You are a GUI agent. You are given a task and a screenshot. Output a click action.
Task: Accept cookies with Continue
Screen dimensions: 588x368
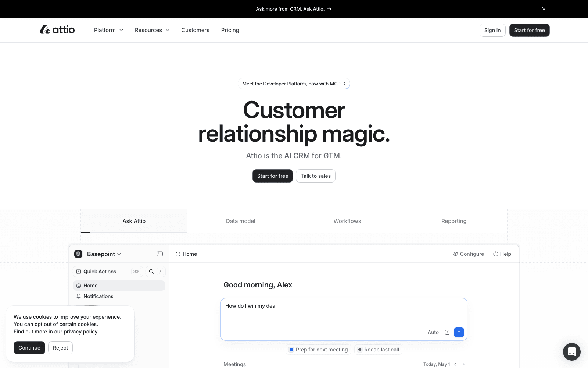[x=29, y=348]
